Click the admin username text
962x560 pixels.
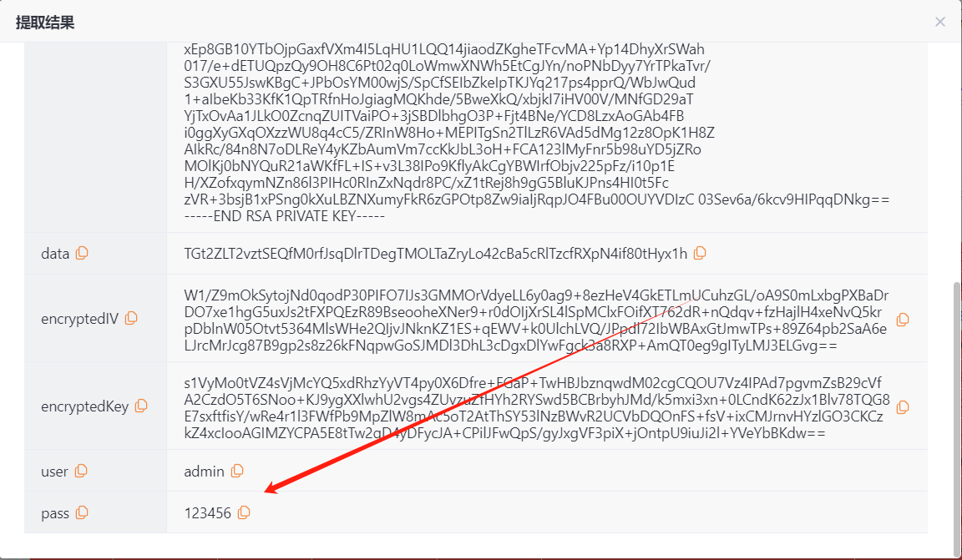coord(205,471)
